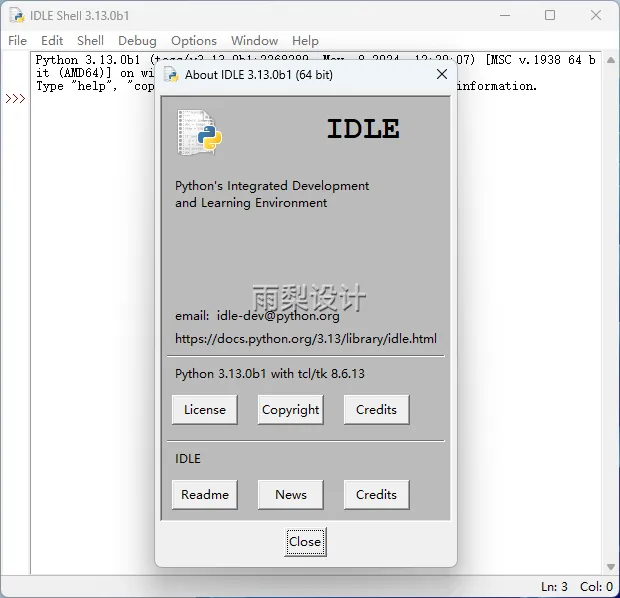Open the IDLE Readme
Image resolution: width=620 pixels, height=598 pixels.
204,494
